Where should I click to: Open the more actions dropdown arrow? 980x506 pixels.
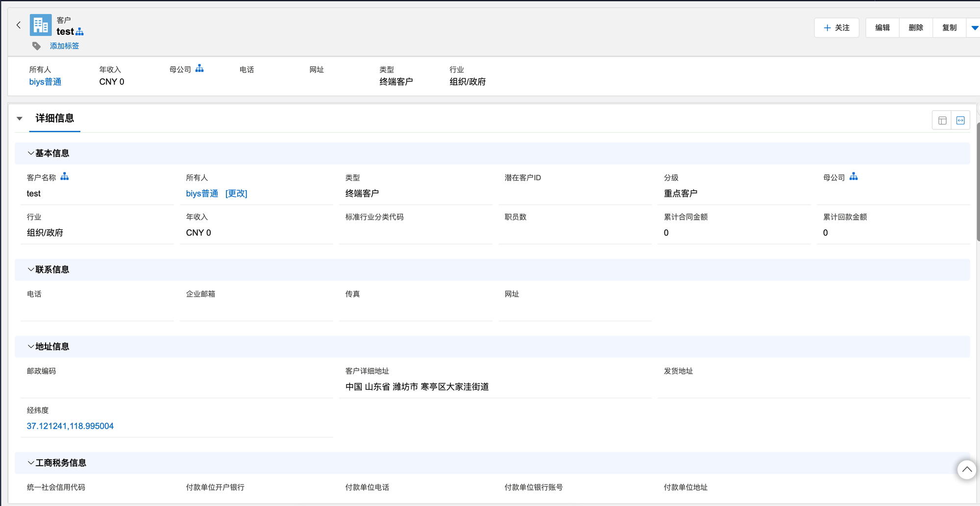click(974, 28)
